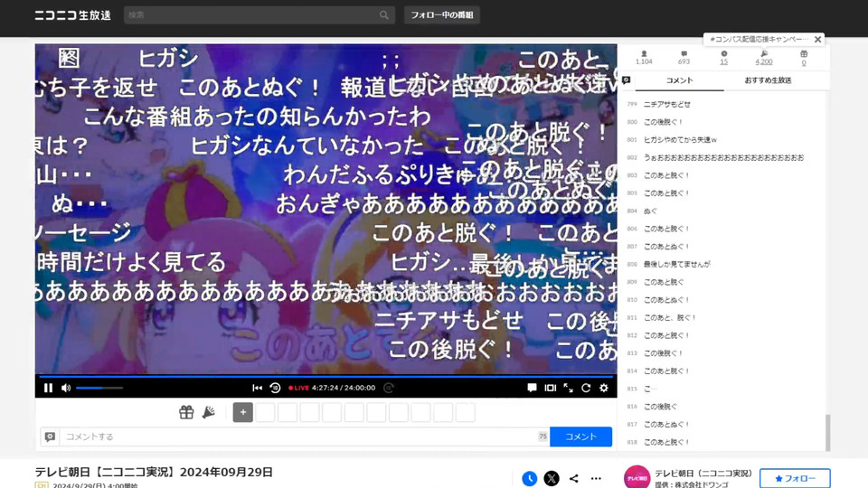Select comment 816 この後脱ぐ
Screen dimensions: 868x488
click(660, 406)
